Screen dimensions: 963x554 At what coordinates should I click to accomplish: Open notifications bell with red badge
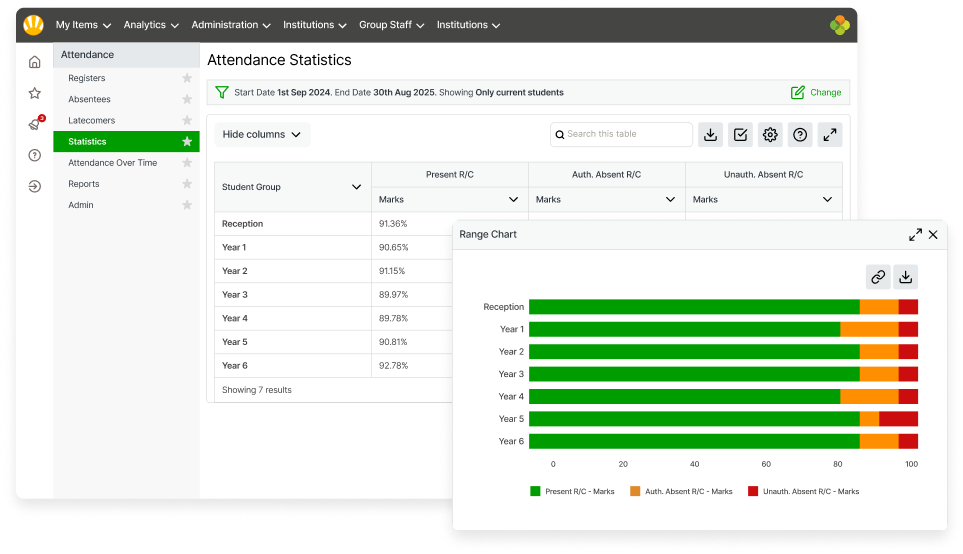(34, 124)
